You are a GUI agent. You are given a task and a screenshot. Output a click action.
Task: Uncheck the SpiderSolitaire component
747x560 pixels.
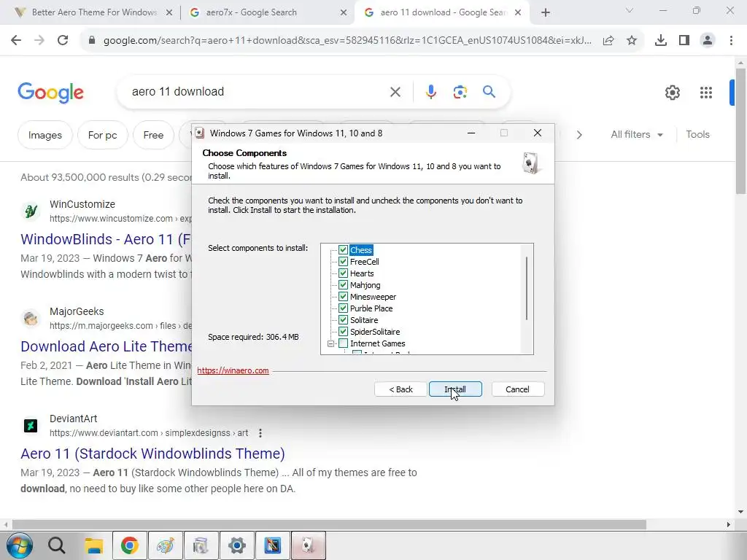[343, 332]
